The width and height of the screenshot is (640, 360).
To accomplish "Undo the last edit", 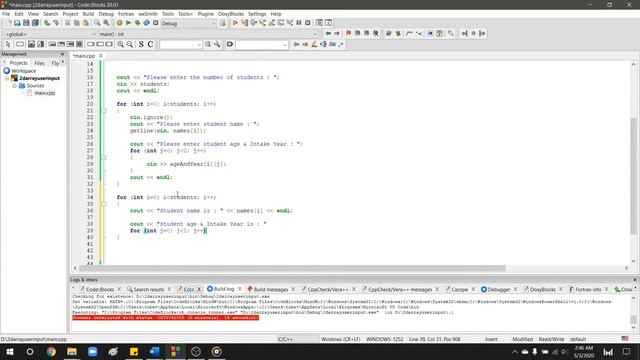I will pyautogui.click(x=47, y=23).
